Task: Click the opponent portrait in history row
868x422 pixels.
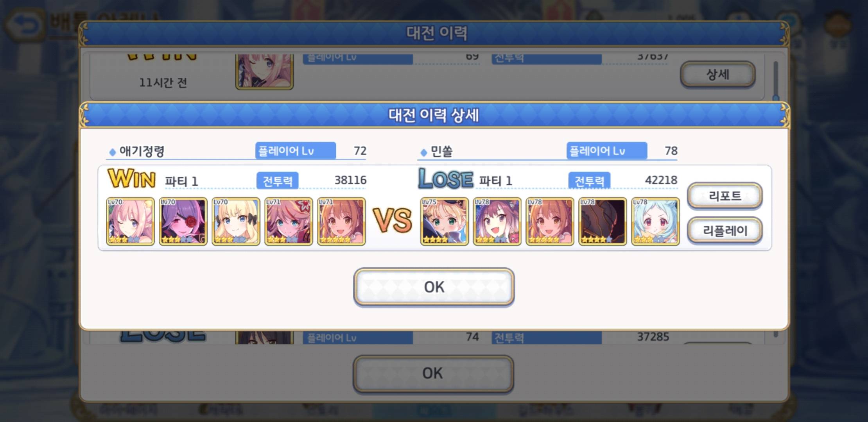Action: pos(264,71)
